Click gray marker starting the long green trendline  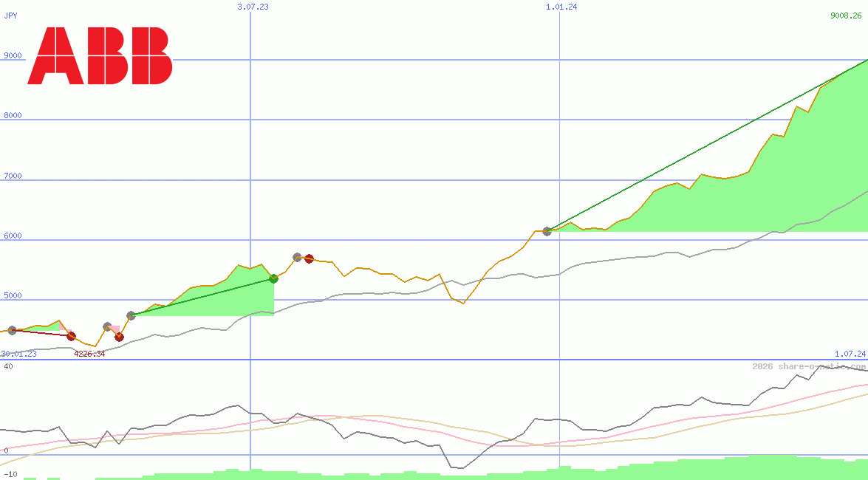547,231
